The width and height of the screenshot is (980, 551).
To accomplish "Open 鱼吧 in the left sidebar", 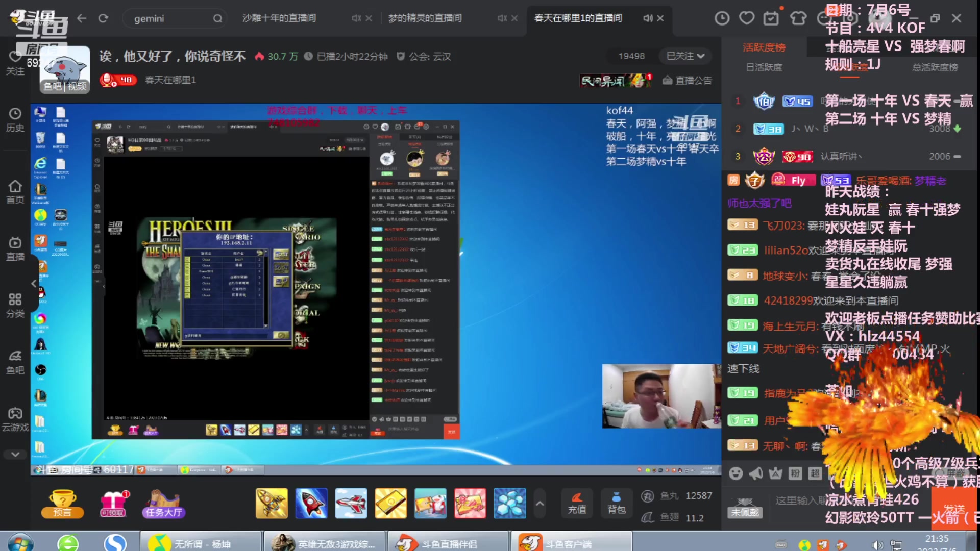I will (15, 362).
